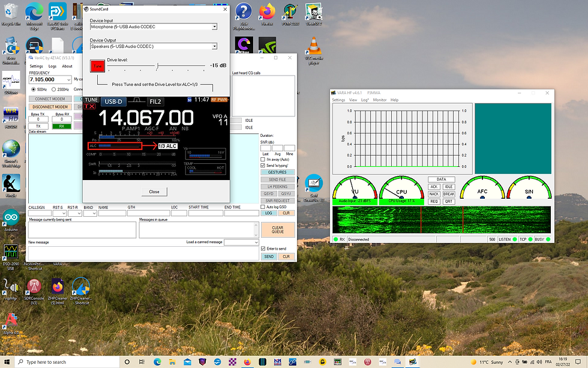Viewport: 588px width, 368px height.
Task: Launch VLC media player desktop icon
Action: tap(314, 50)
